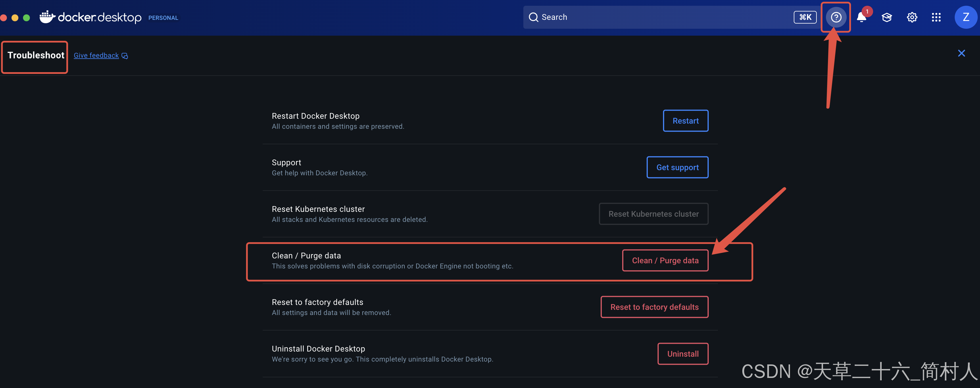Click 'All containers and settings are preserved.' text

(338, 127)
